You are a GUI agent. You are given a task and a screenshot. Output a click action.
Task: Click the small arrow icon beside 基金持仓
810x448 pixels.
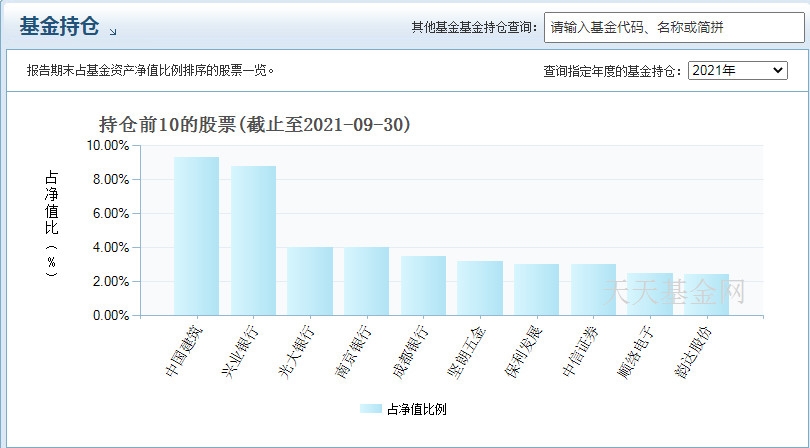point(113,32)
